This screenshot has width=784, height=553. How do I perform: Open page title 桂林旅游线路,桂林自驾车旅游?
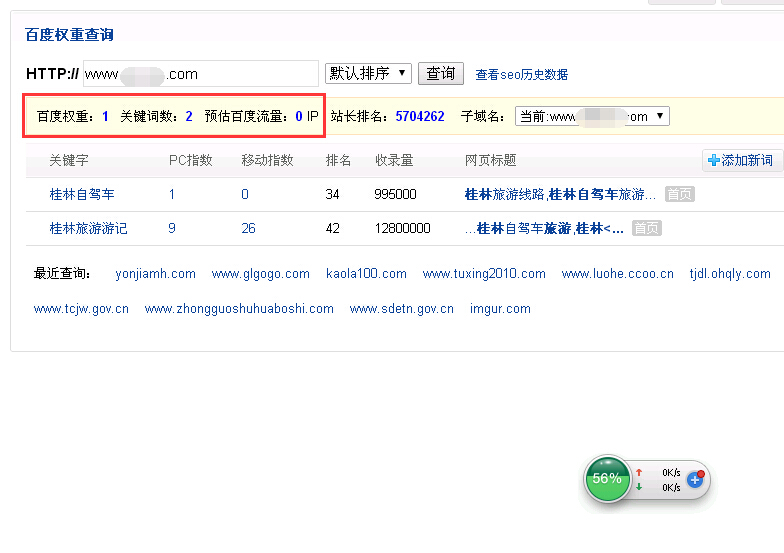(560, 194)
